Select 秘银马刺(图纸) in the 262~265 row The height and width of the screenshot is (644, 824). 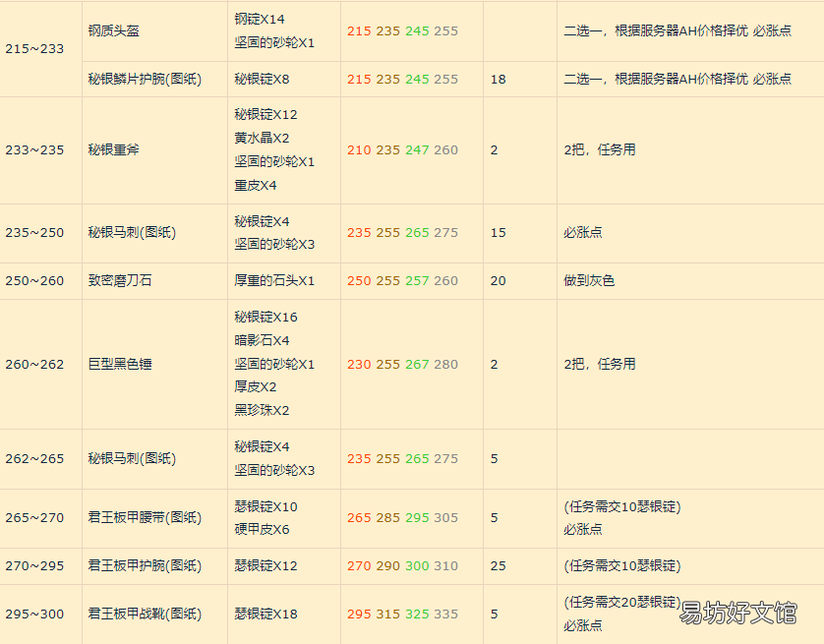[x=132, y=459]
